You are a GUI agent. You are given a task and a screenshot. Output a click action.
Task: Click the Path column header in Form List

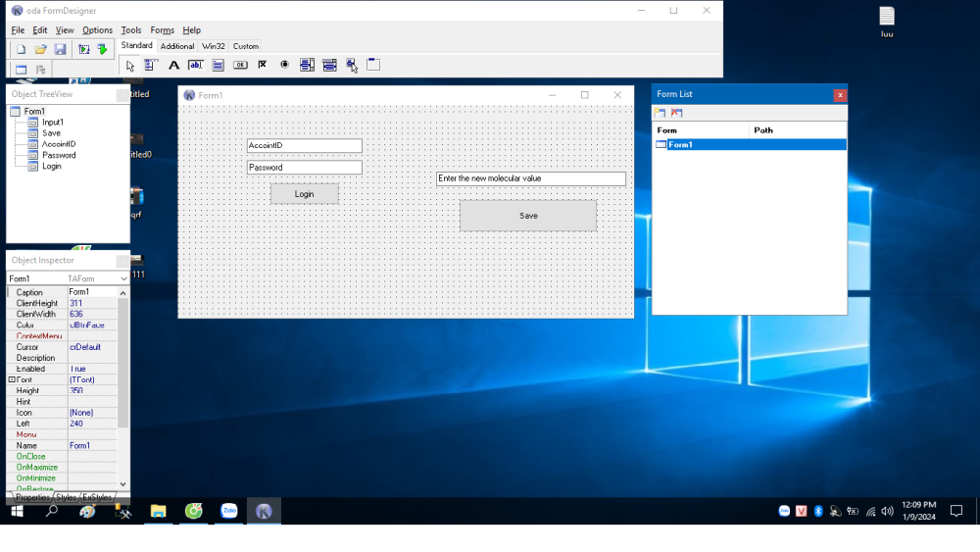798,130
